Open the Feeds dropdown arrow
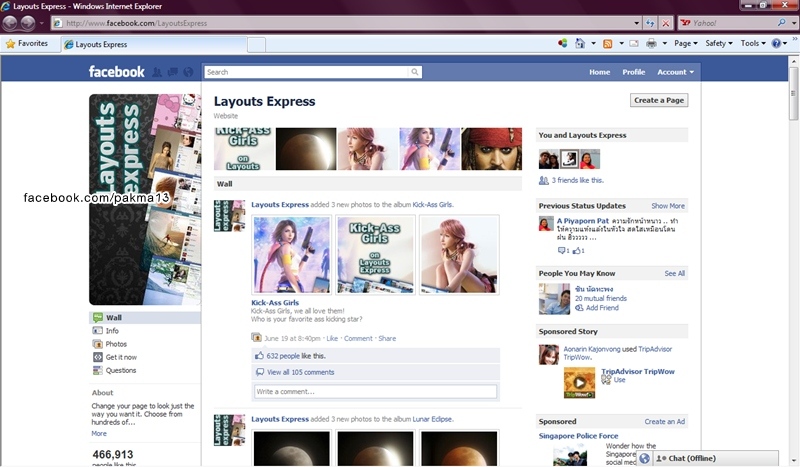The height and width of the screenshot is (467, 800). click(x=621, y=44)
